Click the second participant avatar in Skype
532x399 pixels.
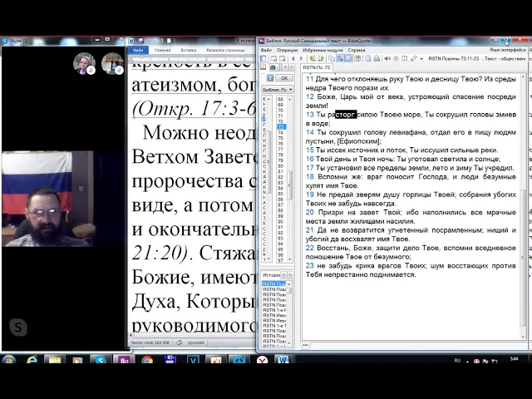[112, 63]
